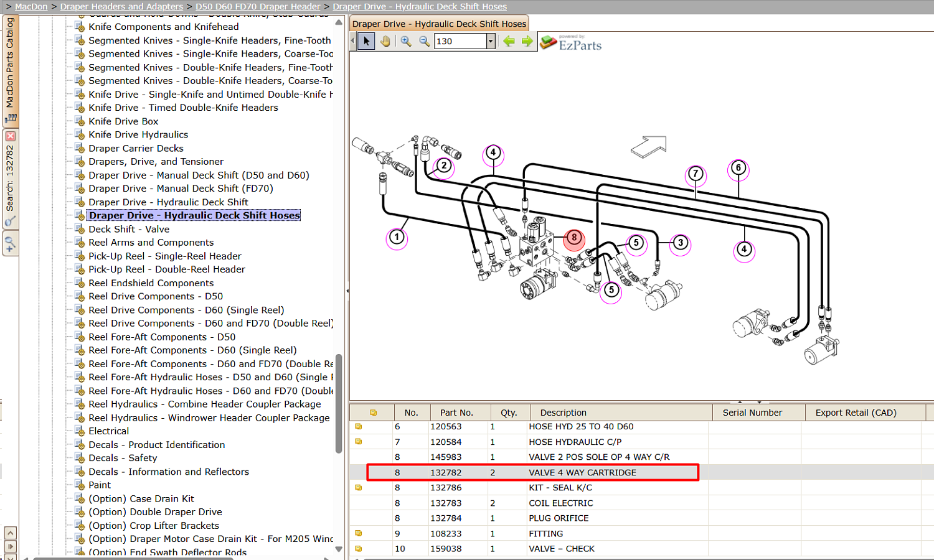Select Drapers, Drive, and Tensioner tree item

coord(156,161)
